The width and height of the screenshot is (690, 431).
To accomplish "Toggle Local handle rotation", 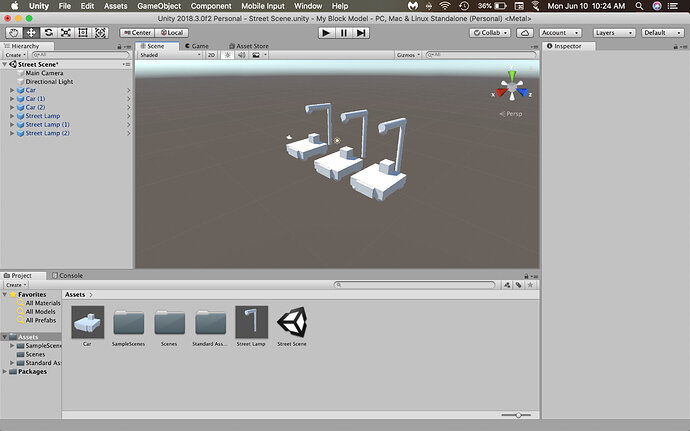I will [x=172, y=33].
